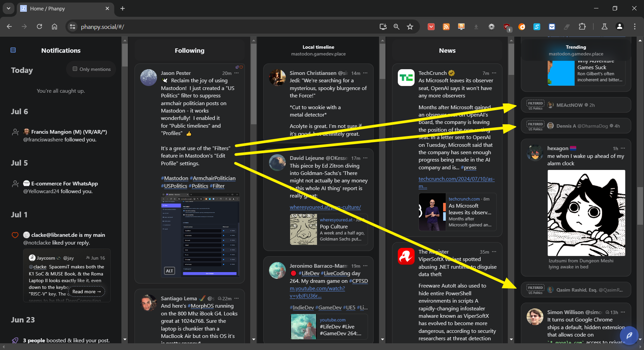
Task: Open the youtube.com #LifeDev preview card
Action: pos(329,326)
